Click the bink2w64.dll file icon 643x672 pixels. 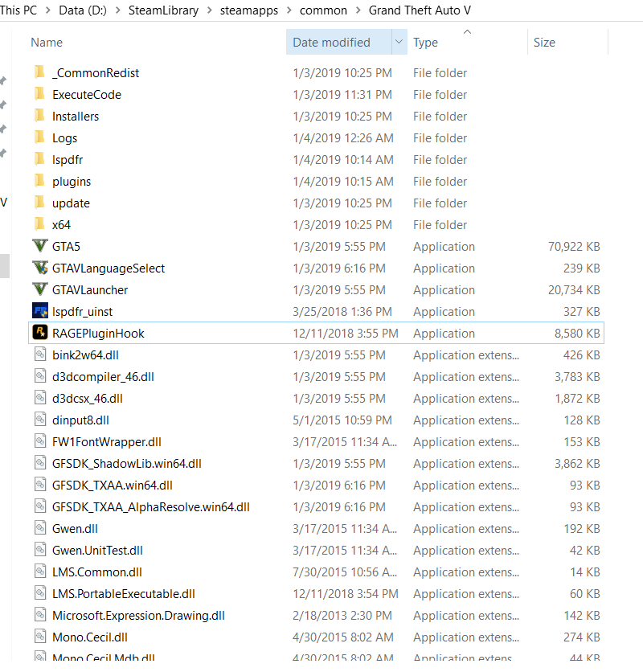40,354
